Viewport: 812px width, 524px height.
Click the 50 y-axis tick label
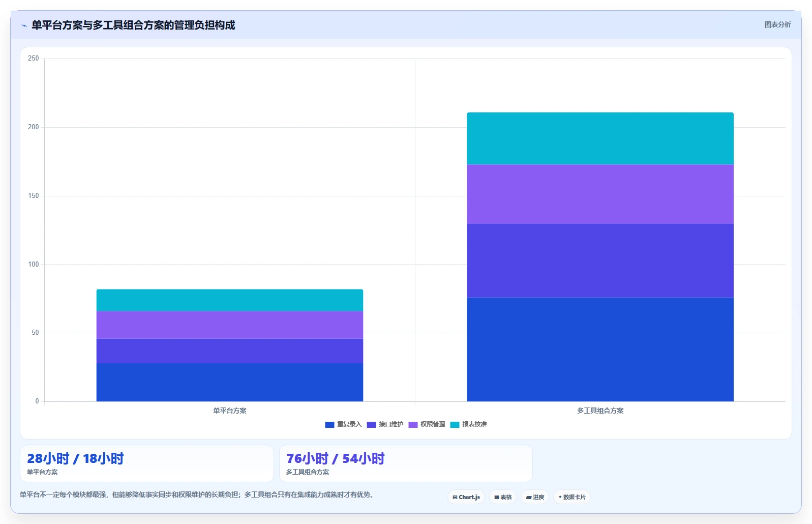(x=35, y=333)
